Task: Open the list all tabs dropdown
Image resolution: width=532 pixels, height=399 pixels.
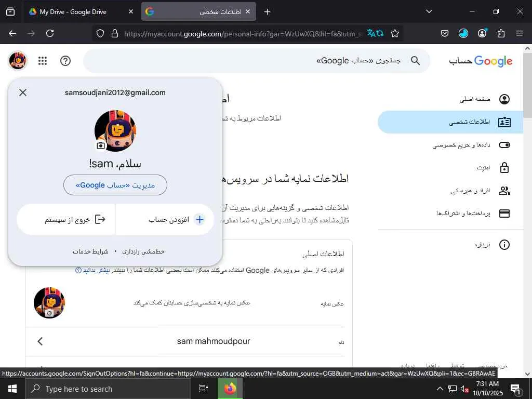Action: pyautogui.click(x=429, y=11)
